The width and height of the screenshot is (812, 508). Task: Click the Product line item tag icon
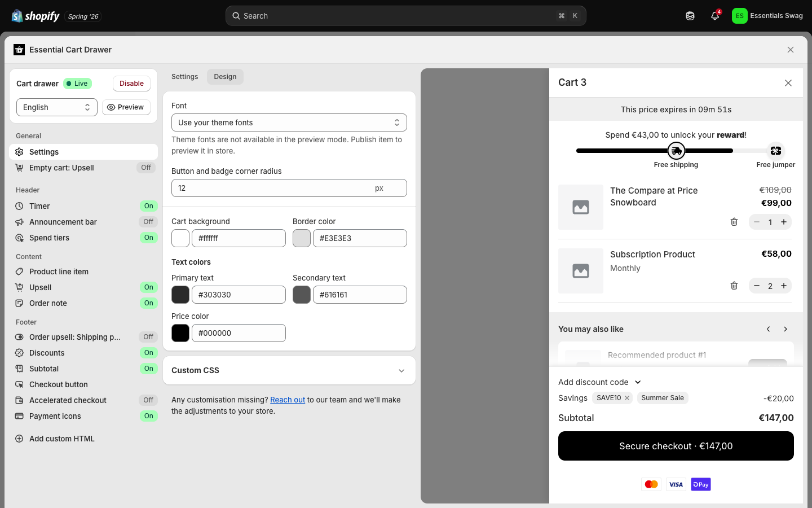pos(19,271)
